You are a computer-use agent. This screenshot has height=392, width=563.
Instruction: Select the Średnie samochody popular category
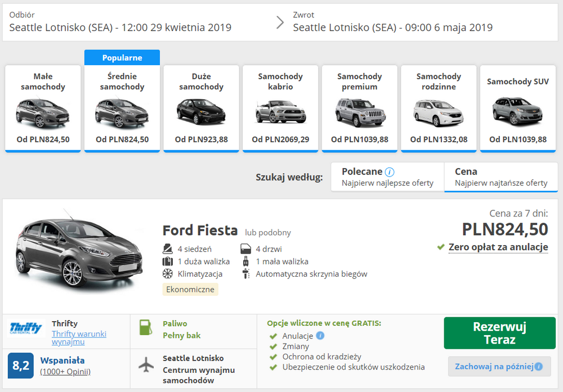(122, 109)
